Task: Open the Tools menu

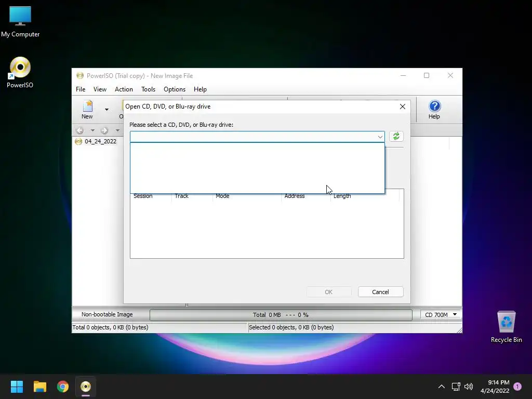Action: point(148,89)
